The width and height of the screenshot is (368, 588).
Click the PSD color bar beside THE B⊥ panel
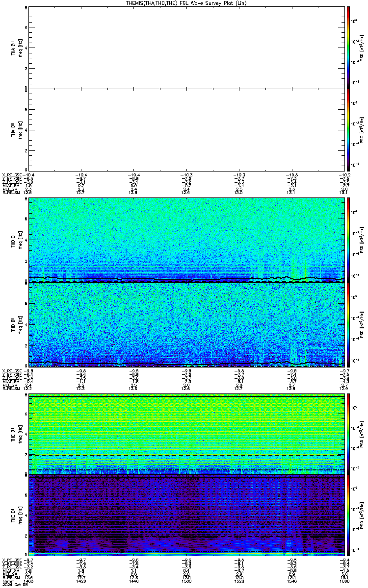click(x=348, y=434)
